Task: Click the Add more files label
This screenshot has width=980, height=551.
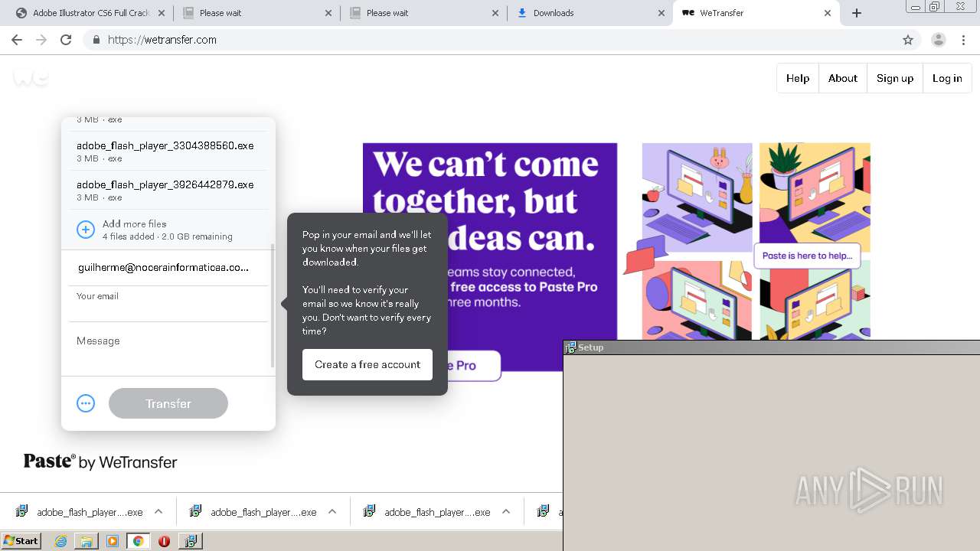Action: [x=134, y=223]
